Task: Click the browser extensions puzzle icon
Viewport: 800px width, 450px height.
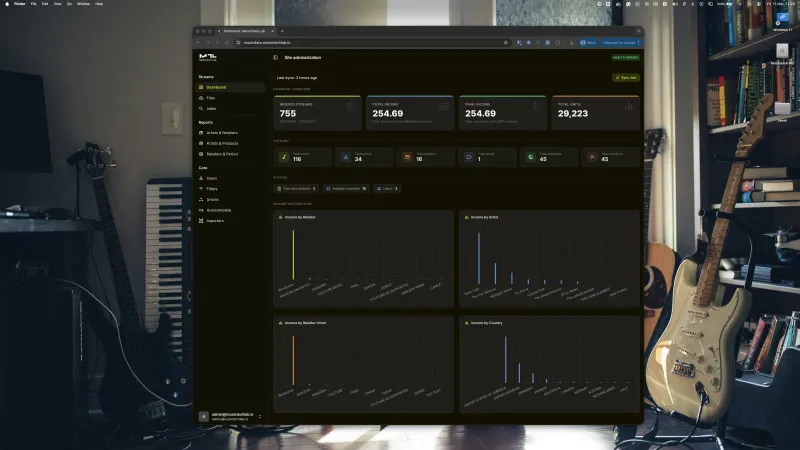Action: tap(557, 43)
